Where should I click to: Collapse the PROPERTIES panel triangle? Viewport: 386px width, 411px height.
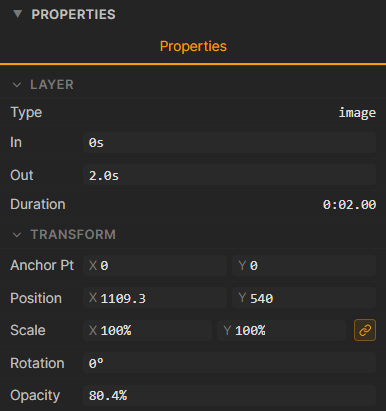(17, 14)
